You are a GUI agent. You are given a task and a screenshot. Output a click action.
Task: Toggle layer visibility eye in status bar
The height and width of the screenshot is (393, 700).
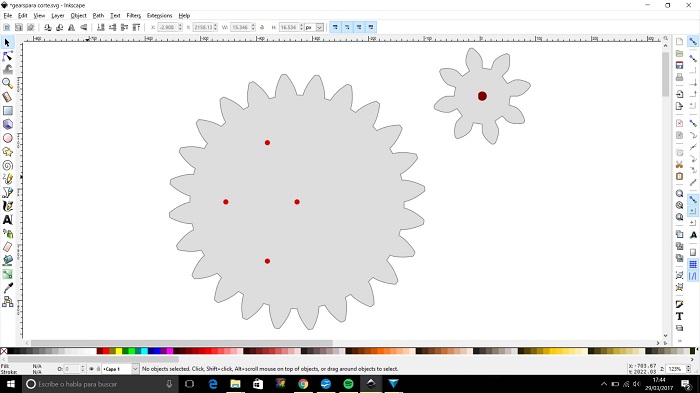[92, 369]
